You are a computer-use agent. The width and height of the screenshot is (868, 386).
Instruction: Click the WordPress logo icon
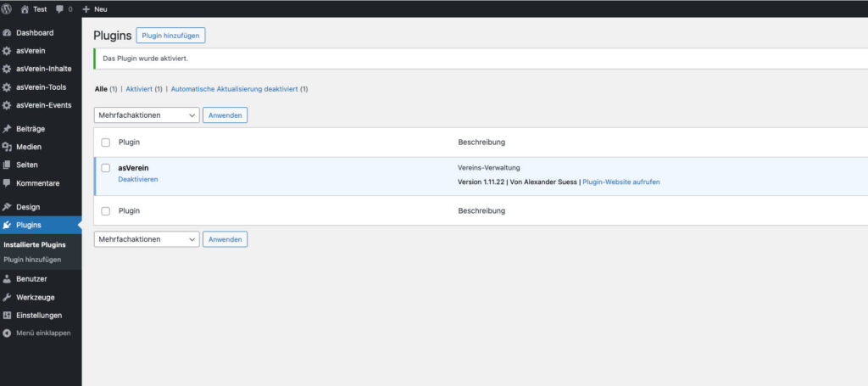coord(7,8)
